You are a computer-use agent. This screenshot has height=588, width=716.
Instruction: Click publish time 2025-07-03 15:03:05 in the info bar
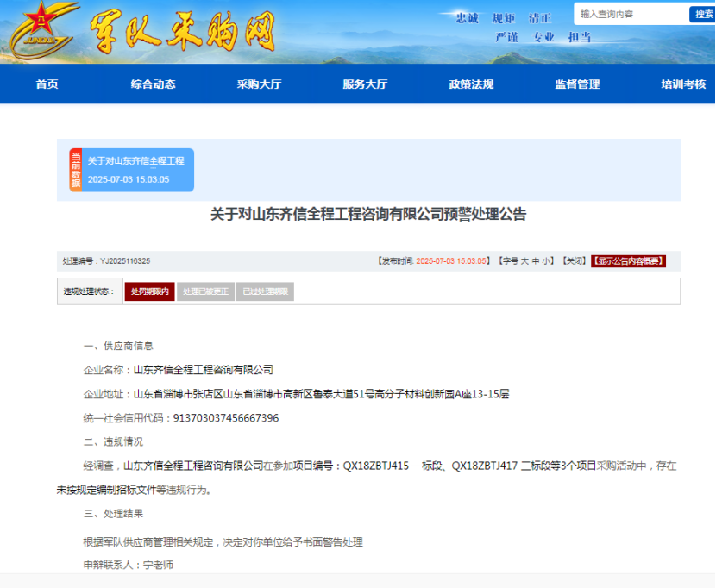click(x=451, y=261)
